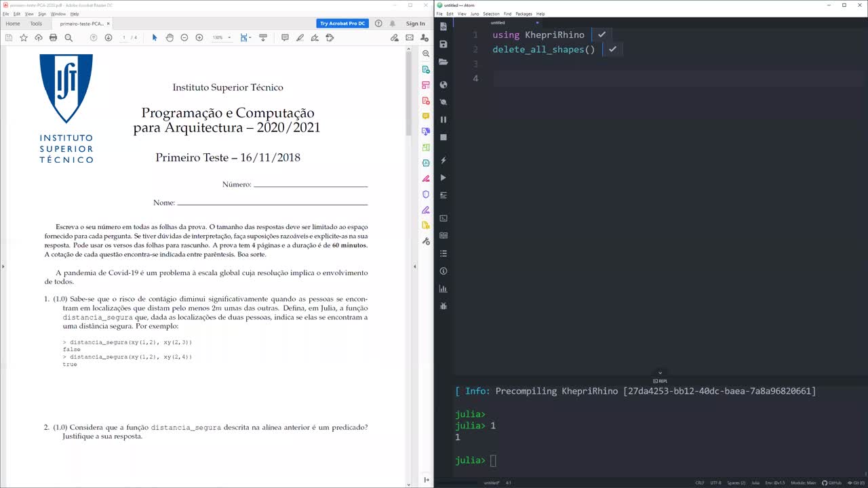Click the Try Acrobat Pro DC button

(x=342, y=24)
